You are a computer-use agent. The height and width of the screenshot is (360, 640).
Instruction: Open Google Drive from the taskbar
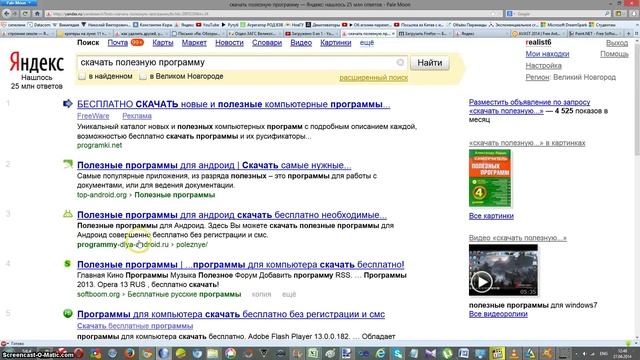[531, 353]
